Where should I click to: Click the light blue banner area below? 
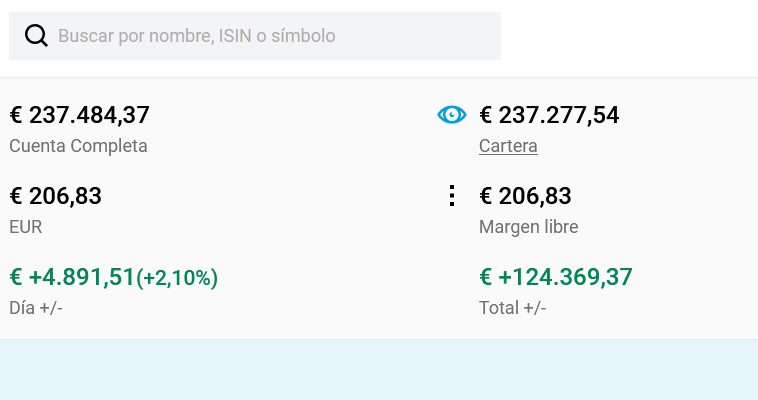coord(379,370)
